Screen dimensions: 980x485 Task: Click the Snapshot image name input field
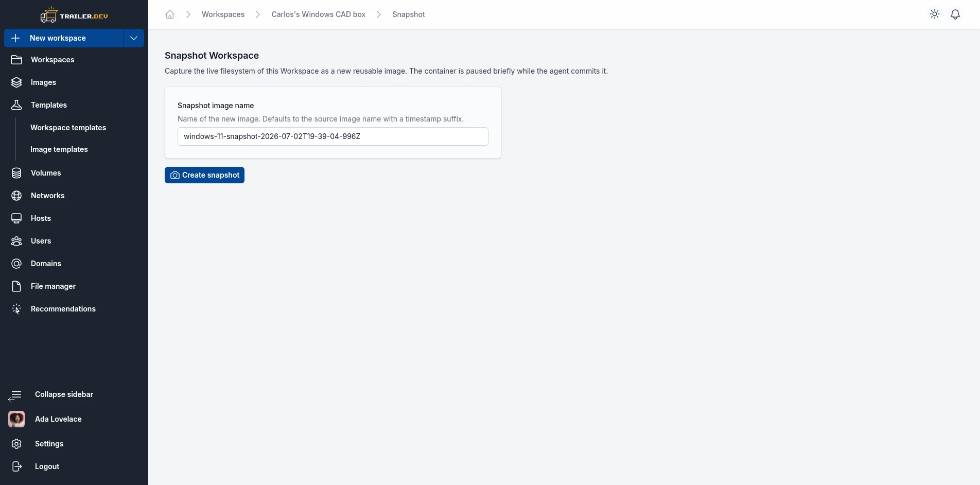(x=333, y=136)
